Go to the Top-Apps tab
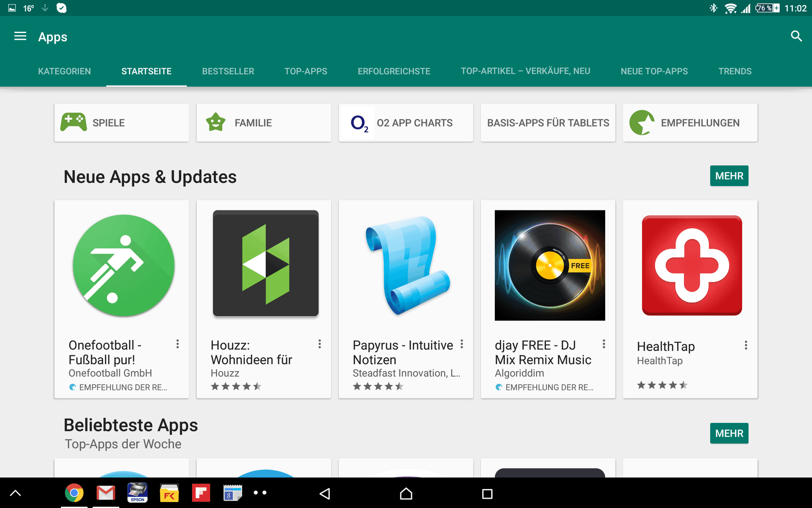This screenshot has width=812, height=508. pyautogui.click(x=306, y=71)
